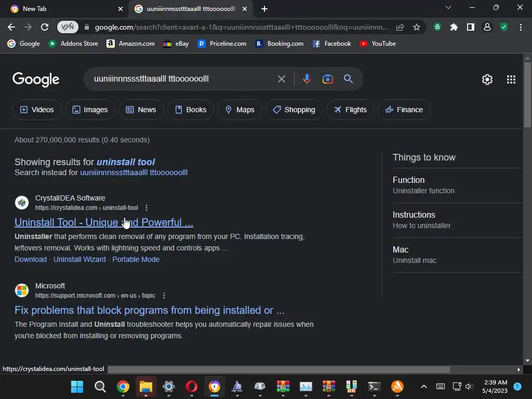Open the eBay bookmark
Viewport: 532px width, 399px height.
176,44
